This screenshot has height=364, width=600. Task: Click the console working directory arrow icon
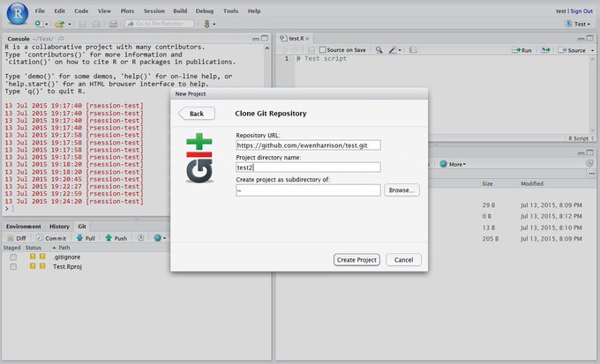[x=61, y=39]
